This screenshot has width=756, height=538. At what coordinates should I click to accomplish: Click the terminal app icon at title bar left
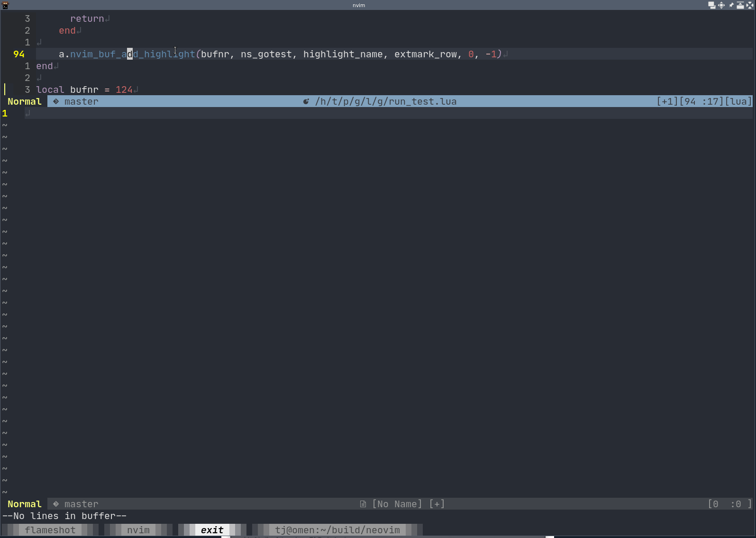[6, 5]
